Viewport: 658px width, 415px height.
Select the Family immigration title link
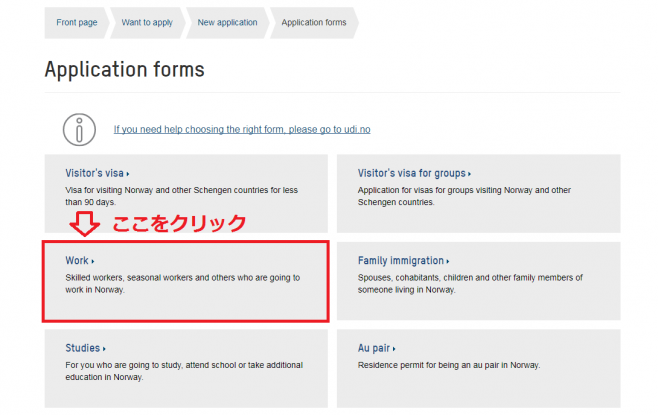401,261
